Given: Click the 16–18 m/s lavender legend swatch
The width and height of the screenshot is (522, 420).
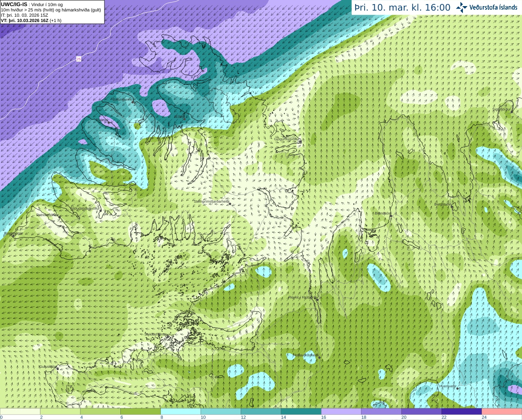Looking at the screenshot, I should (341, 411).
